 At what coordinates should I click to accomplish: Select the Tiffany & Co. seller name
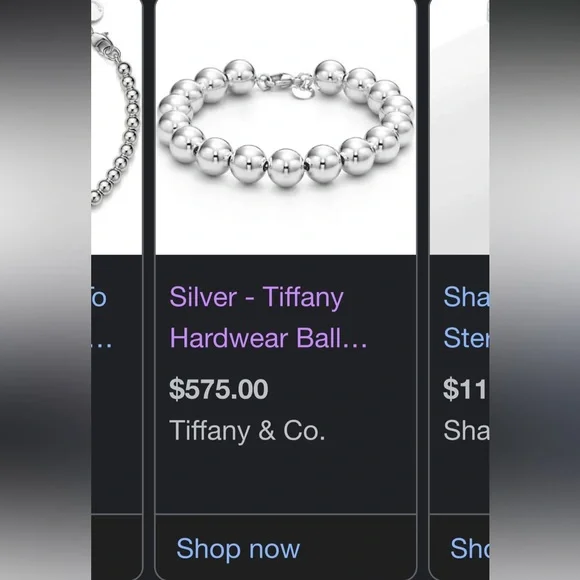247,431
